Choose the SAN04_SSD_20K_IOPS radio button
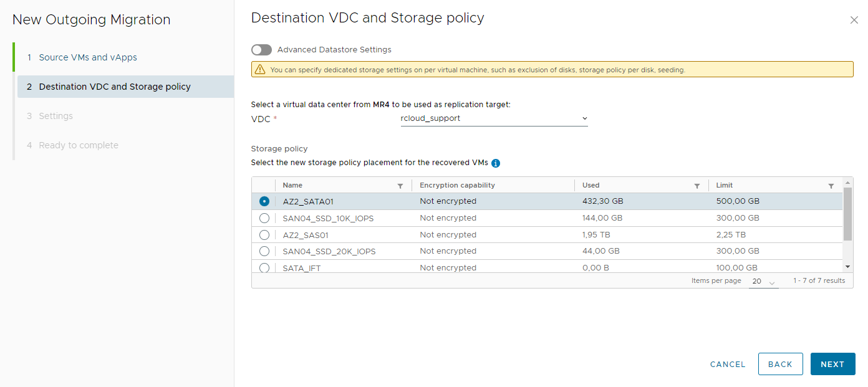This screenshot has width=868, height=387. point(264,251)
